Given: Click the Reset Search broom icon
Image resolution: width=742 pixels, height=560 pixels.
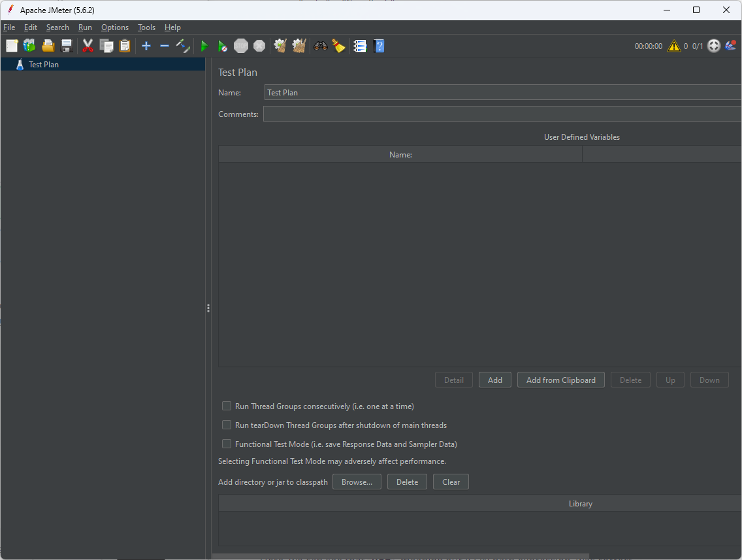Looking at the screenshot, I should pos(338,46).
